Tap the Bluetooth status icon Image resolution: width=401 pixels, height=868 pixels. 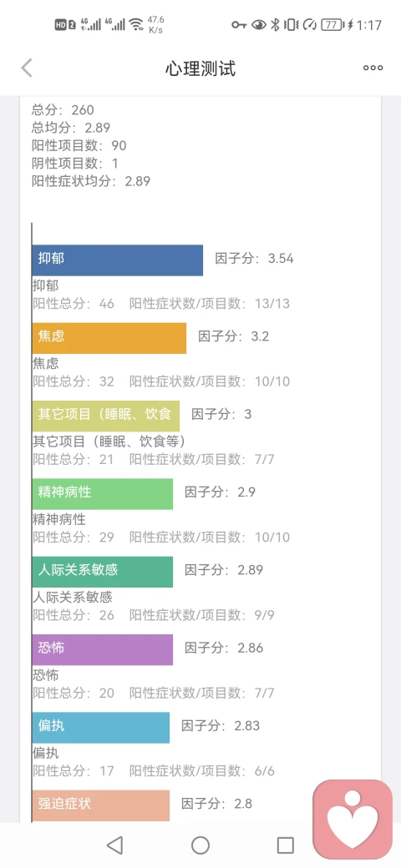click(x=275, y=24)
